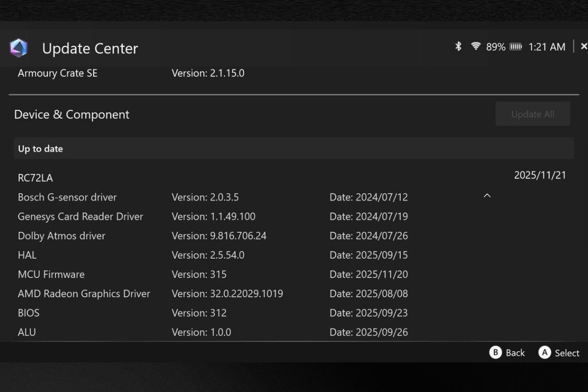Select the Armoury Crate SE entry
Screen dimensions: 588x392
[57, 73]
